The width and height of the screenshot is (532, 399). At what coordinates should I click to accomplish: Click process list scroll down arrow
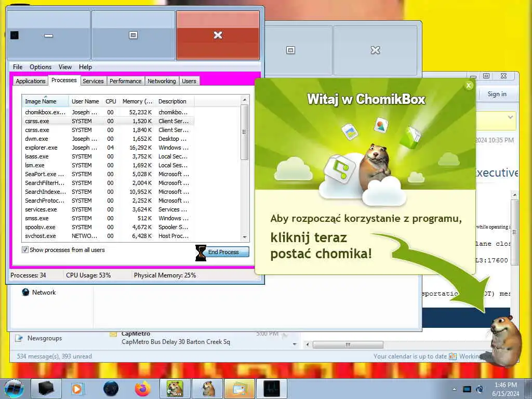pyautogui.click(x=244, y=237)
